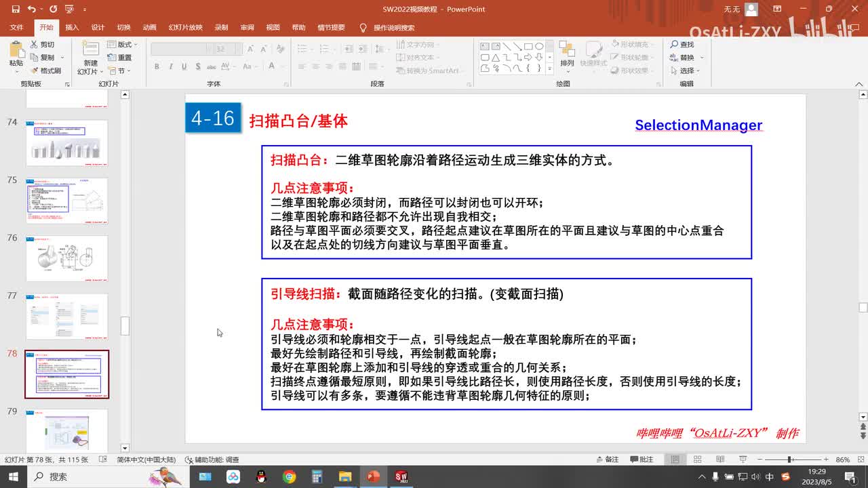The image size is (868, 488).
Task: Click the language indicator 简体中文(中国大陆)
Action: pos(146,460)
